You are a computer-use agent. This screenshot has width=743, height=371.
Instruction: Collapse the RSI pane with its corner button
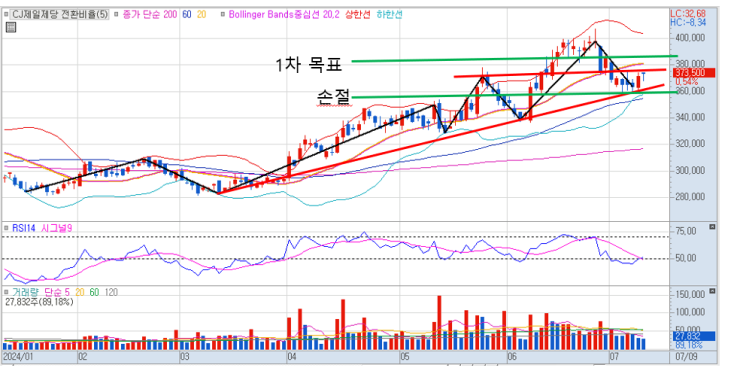click(712, 227)
